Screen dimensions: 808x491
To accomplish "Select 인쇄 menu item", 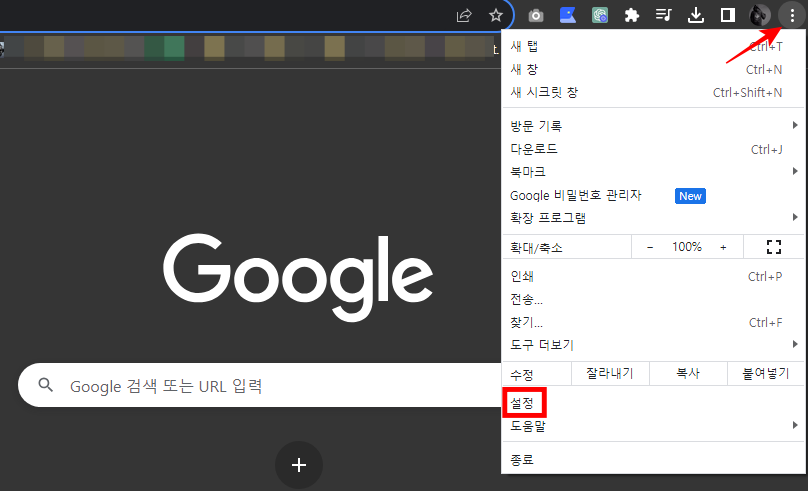I will click(x=653, y=276).
